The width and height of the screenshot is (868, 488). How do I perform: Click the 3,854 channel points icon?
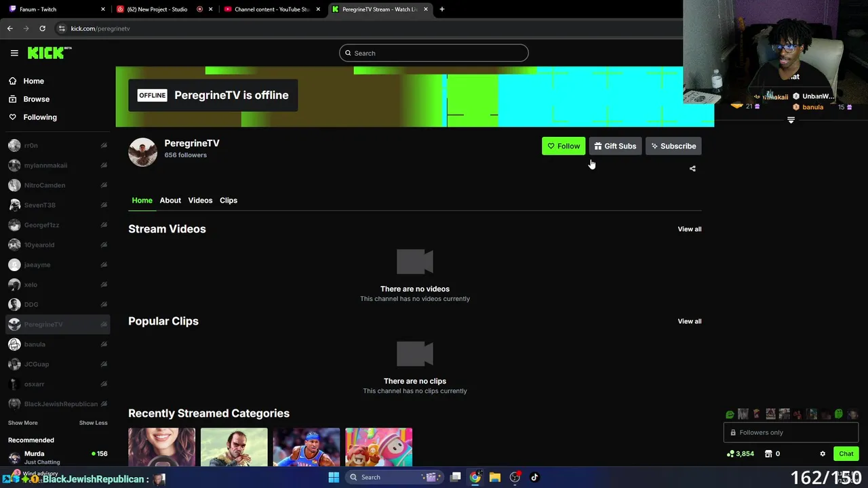[x=730, y=454]
